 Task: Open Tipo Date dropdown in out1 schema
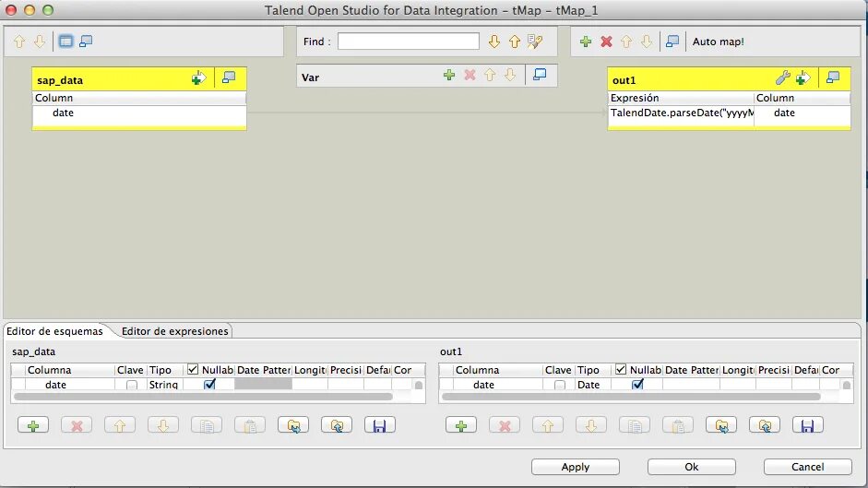point(592,385)
